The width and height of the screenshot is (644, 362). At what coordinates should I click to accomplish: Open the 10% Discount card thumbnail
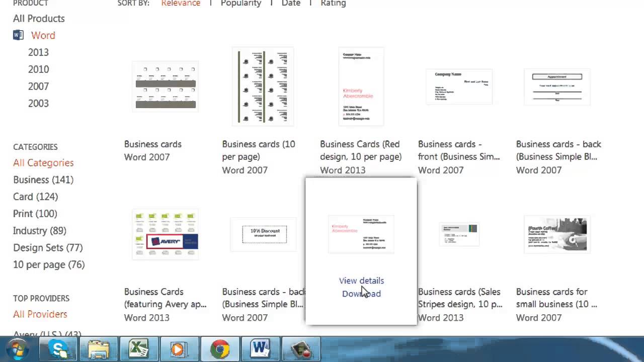(x=264, y=234)
